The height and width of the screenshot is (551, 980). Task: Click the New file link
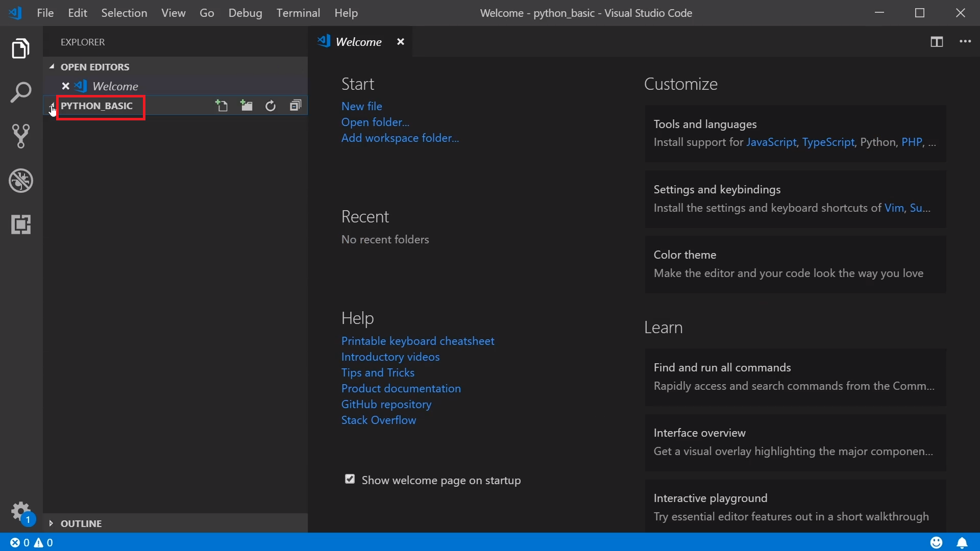(361, 106)
